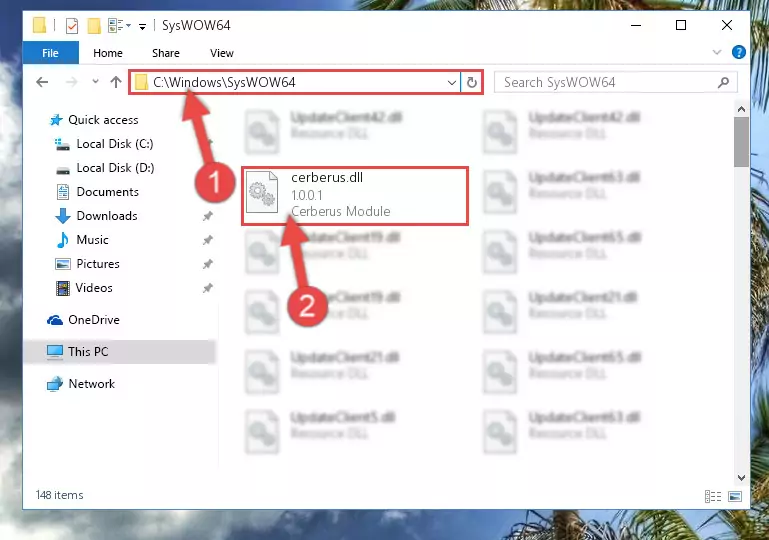Switch to the Home ribbon tab
The width and height of the screenshot is (769, 540).
coord(108,53)
